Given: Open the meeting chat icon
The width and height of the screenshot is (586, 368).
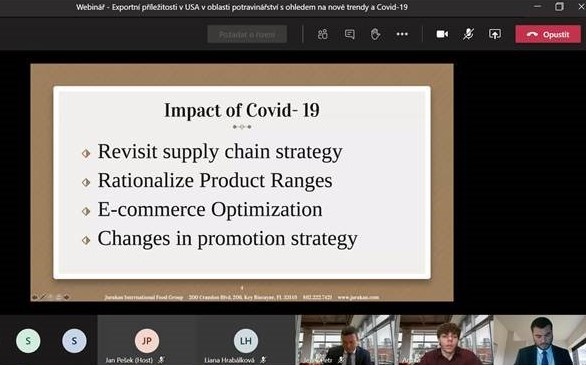Looking at the screenshot, I should click(x=350, y=34).
